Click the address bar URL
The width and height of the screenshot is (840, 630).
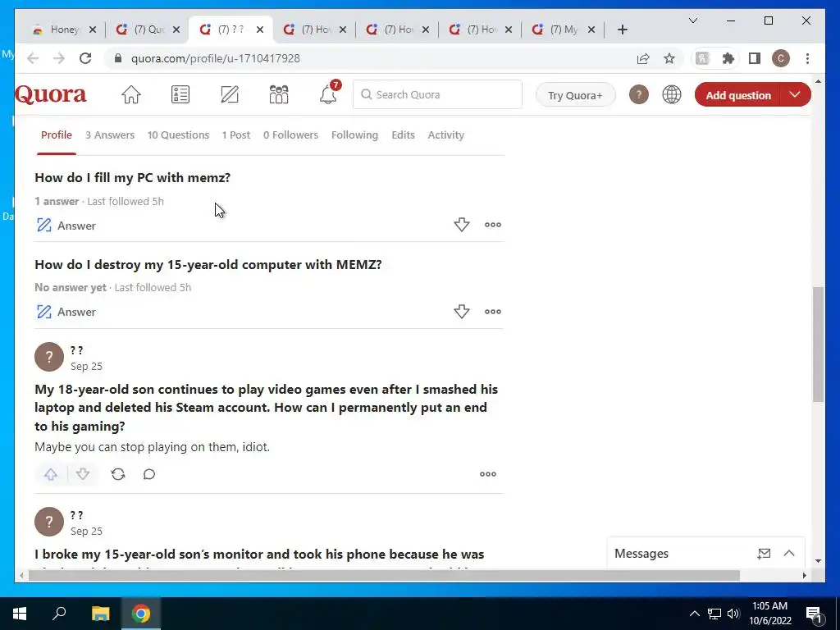click(216, 58)
